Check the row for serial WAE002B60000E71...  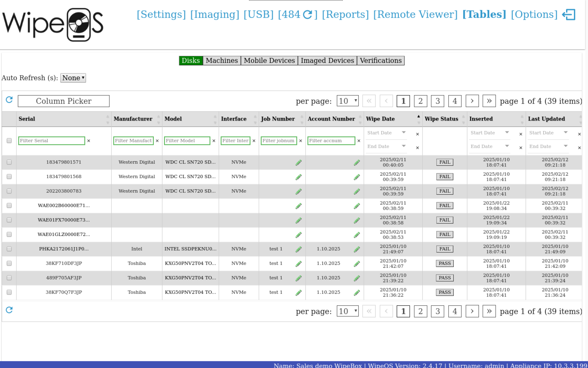pos(9,206)
